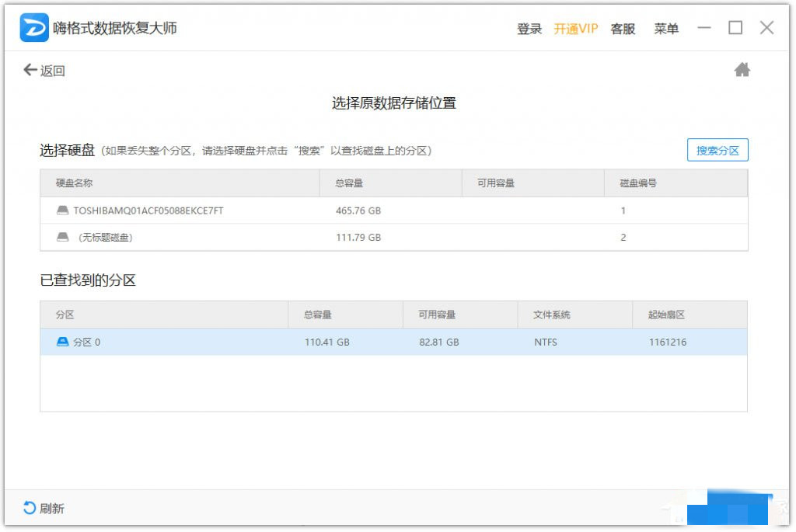Maximize the application window
Screen dimensions: 796x532
point(735,28)
